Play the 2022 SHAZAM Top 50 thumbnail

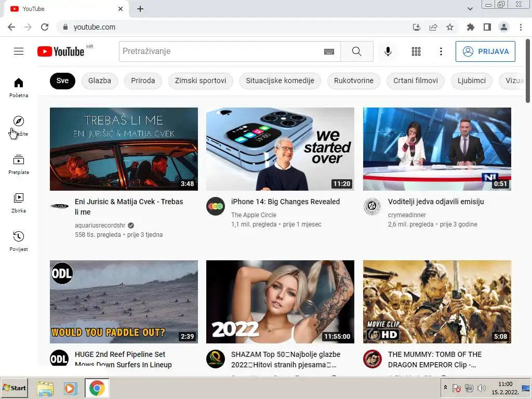[280, 302]
